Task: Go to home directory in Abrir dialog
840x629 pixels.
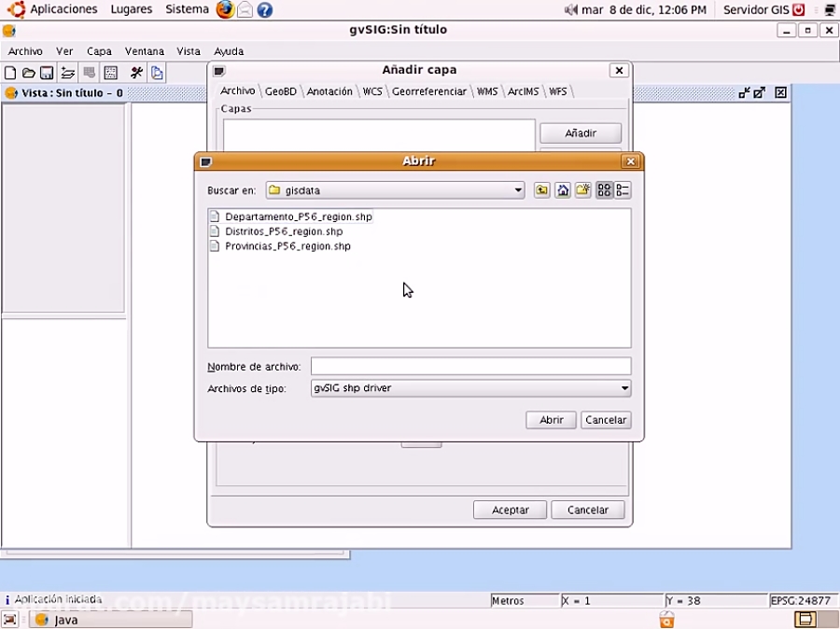Action: coord(563,190)
